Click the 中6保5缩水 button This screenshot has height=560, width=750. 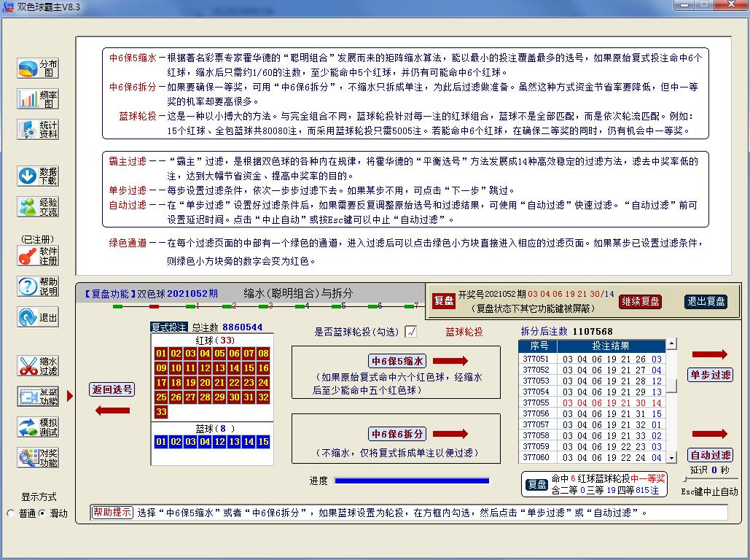[397, 361]
